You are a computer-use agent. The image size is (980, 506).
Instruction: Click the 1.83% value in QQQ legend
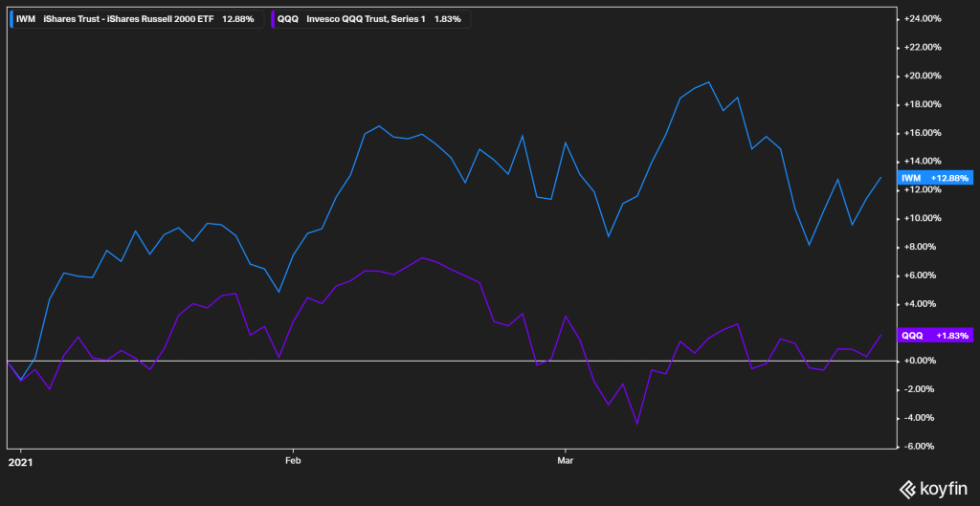coord(451,18)
